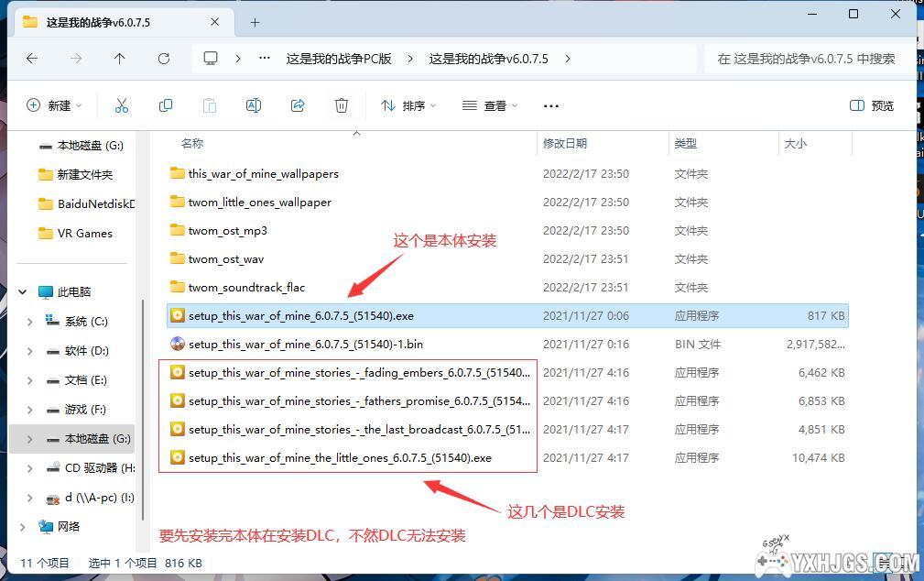
Task: Click the Delete trash can icon
Action: (x=342, y=105)
